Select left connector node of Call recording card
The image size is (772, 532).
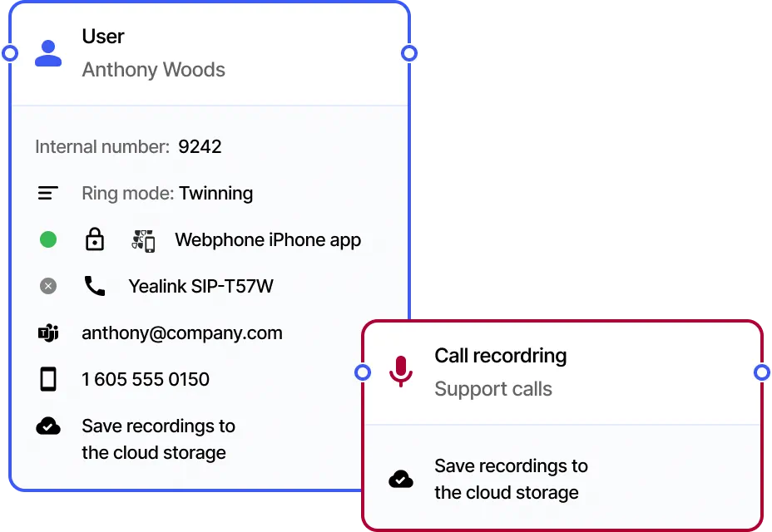(x=363, y=372)
